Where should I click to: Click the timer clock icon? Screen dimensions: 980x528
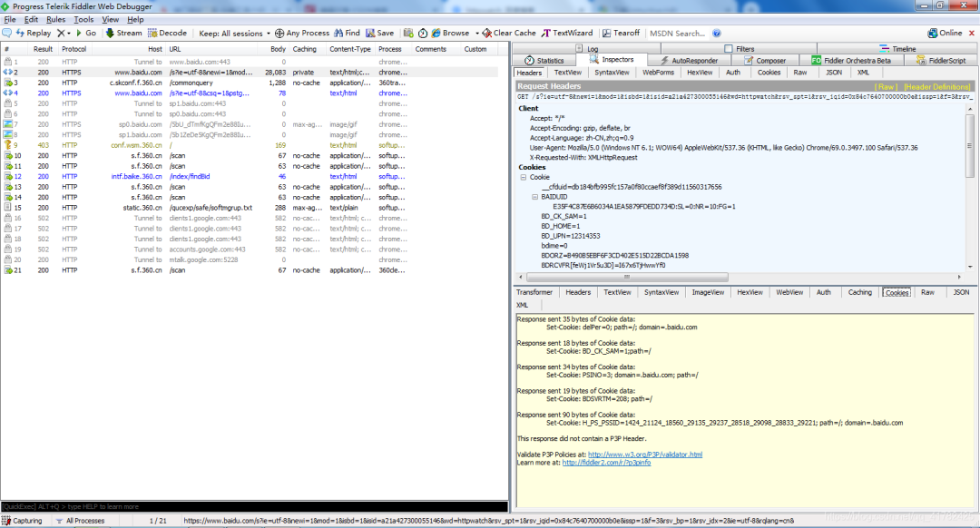point(423,34)
